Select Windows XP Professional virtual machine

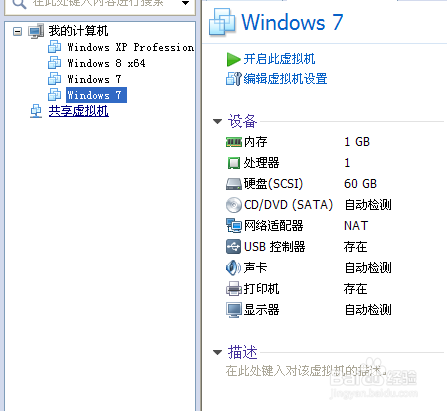130,47
